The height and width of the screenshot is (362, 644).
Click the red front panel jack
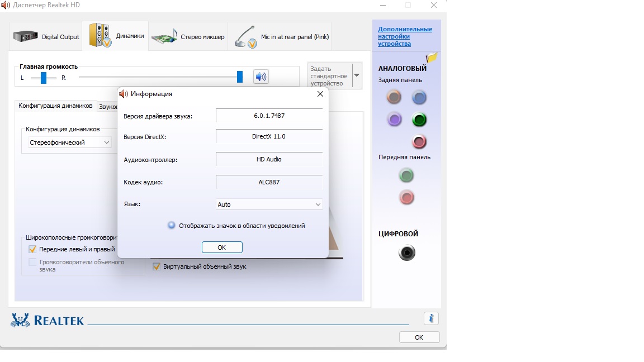[406, 198]
